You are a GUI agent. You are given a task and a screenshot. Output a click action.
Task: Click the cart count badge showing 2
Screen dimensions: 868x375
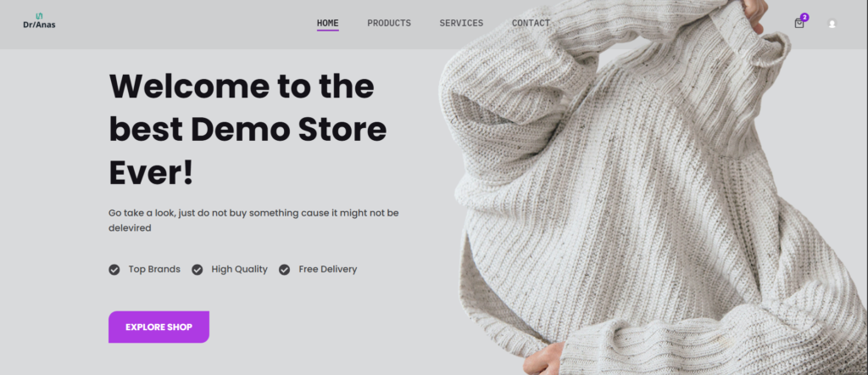pyautogui.click(x=804, y=17)
